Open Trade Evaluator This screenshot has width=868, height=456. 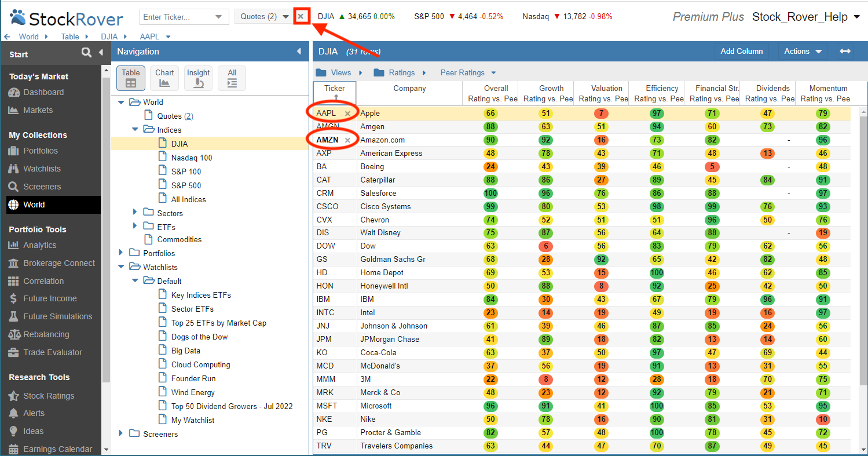pos(45,352)
